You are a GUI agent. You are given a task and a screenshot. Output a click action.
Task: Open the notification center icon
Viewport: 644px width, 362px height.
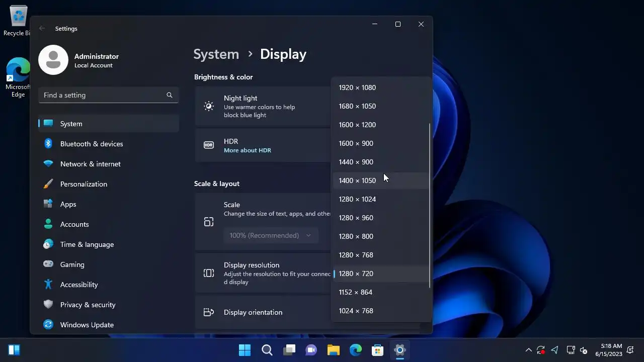coord(630,350)
